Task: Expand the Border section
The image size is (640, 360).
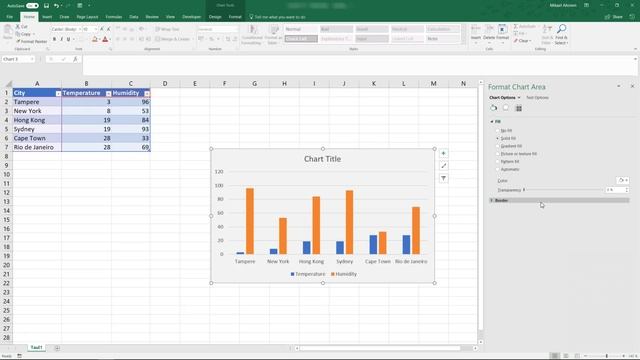Action: (559, 200)
